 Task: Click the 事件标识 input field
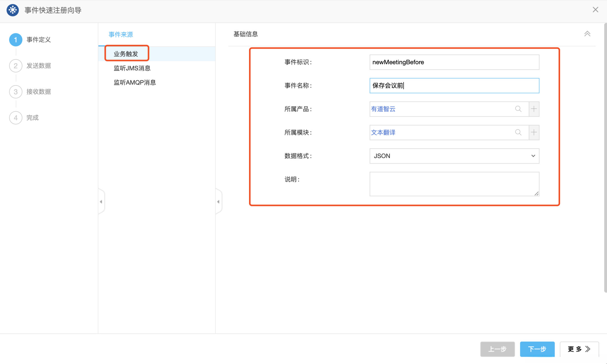coord(454,62)
